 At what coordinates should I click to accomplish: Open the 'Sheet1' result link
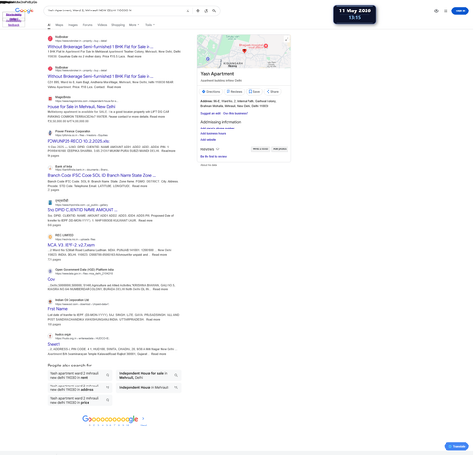(x=54, y=345)
